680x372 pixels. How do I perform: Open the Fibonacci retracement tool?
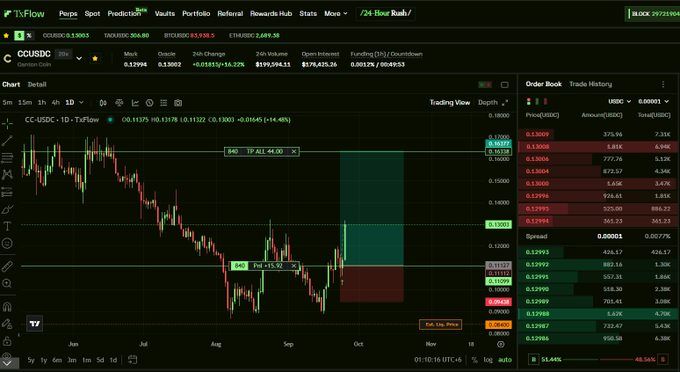coord(7,157)
